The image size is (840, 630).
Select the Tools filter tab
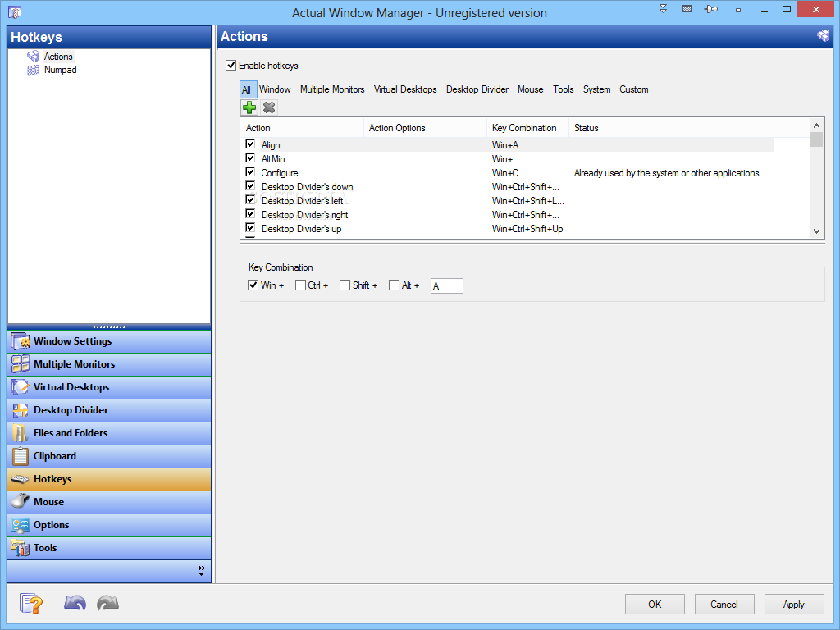tap(563, 89)
